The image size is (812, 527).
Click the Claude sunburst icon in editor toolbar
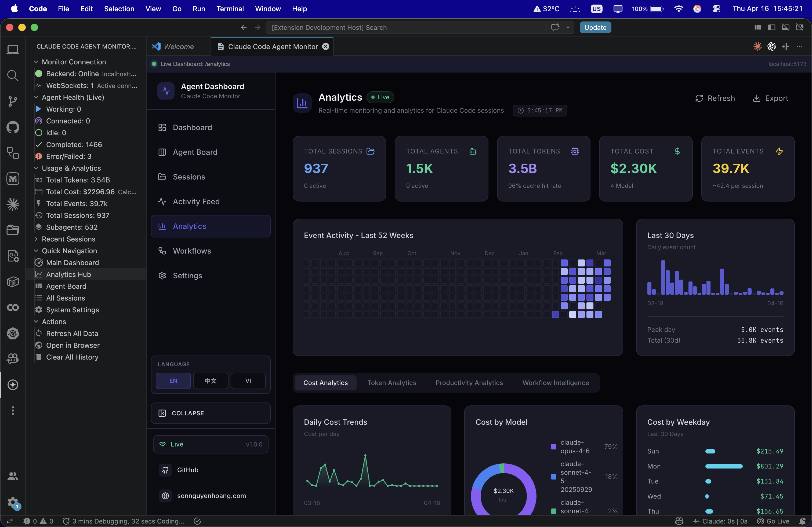point(757,47)
